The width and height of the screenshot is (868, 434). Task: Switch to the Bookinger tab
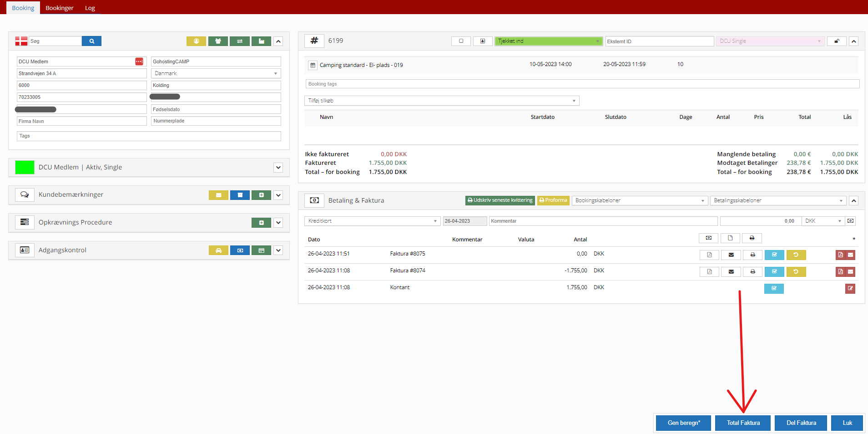(60, 8)
